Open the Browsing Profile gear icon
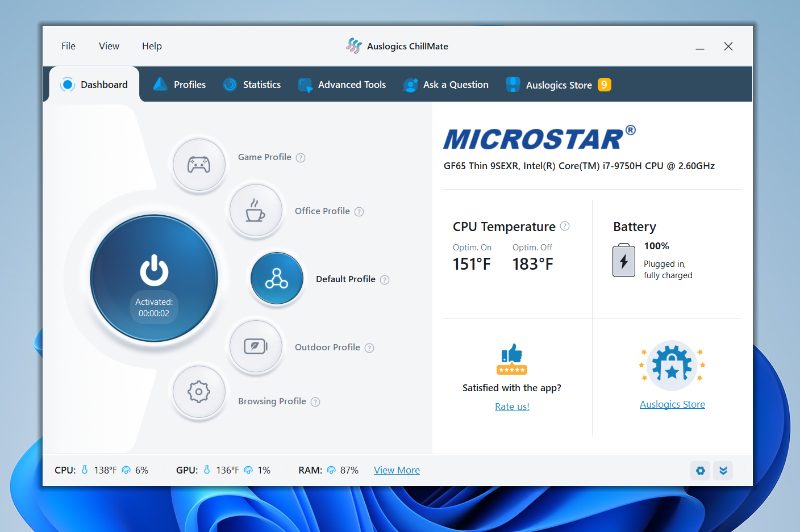 point(199,392)
